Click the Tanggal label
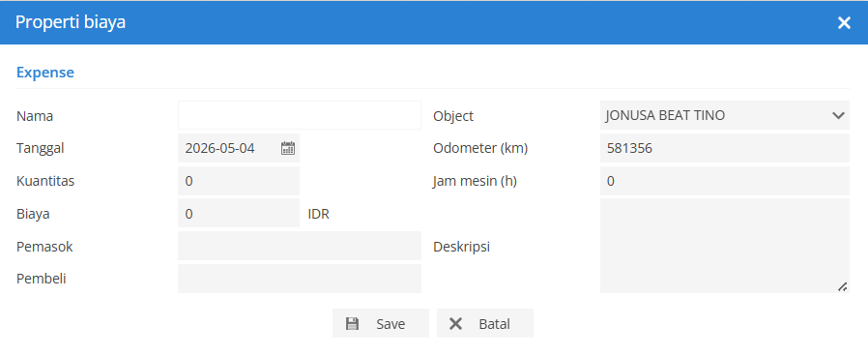Viewport: 868px width, 356px height. [41, 148]
